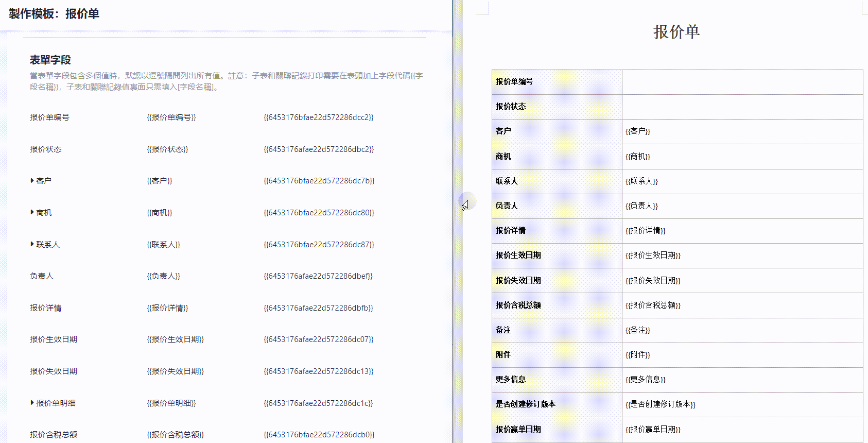Click the 製作模板：报价单 page title
The image size is (868, 443).
pyautogui.click(x=54, y=14)
